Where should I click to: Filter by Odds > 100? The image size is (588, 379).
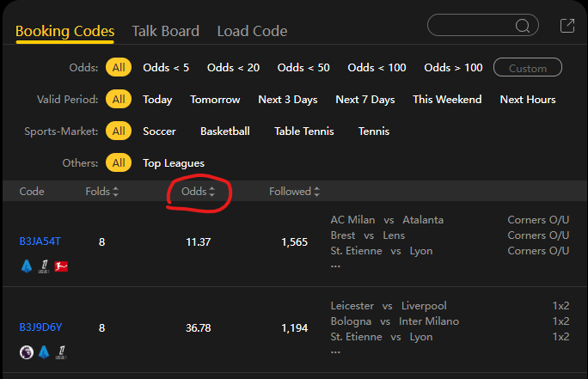click(x=453, y=68)
